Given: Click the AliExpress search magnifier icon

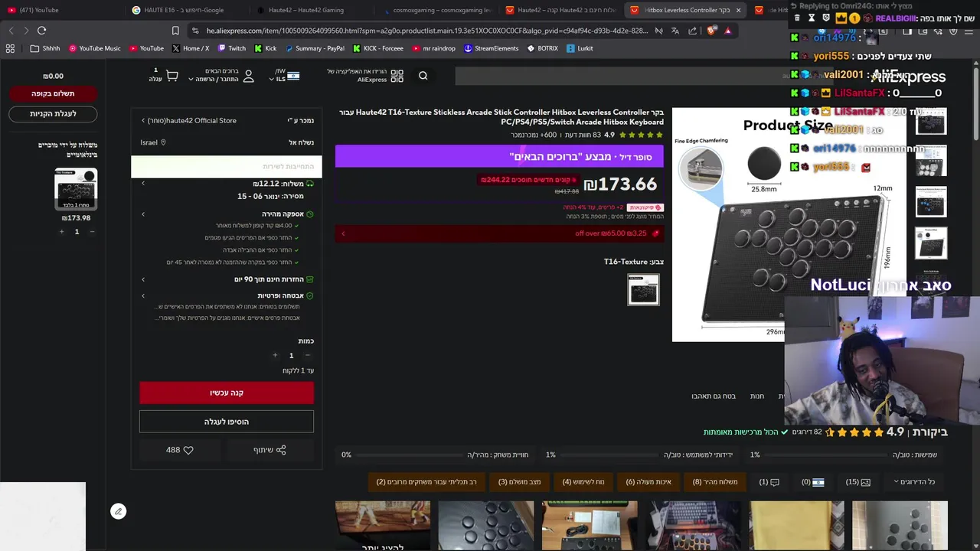Looking at the screenshot, I should [x=423, y=76].
